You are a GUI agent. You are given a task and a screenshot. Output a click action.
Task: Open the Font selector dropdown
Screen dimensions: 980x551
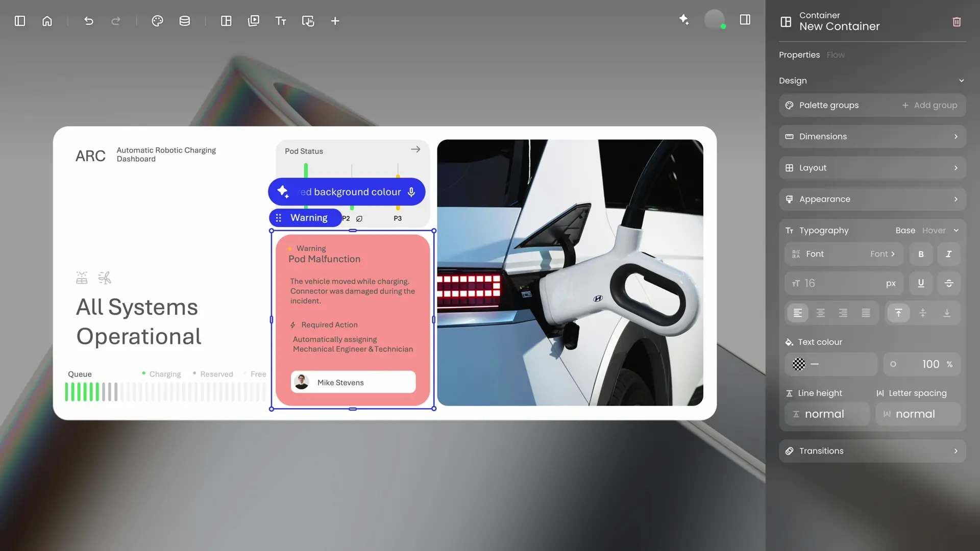tap(844, 254)
